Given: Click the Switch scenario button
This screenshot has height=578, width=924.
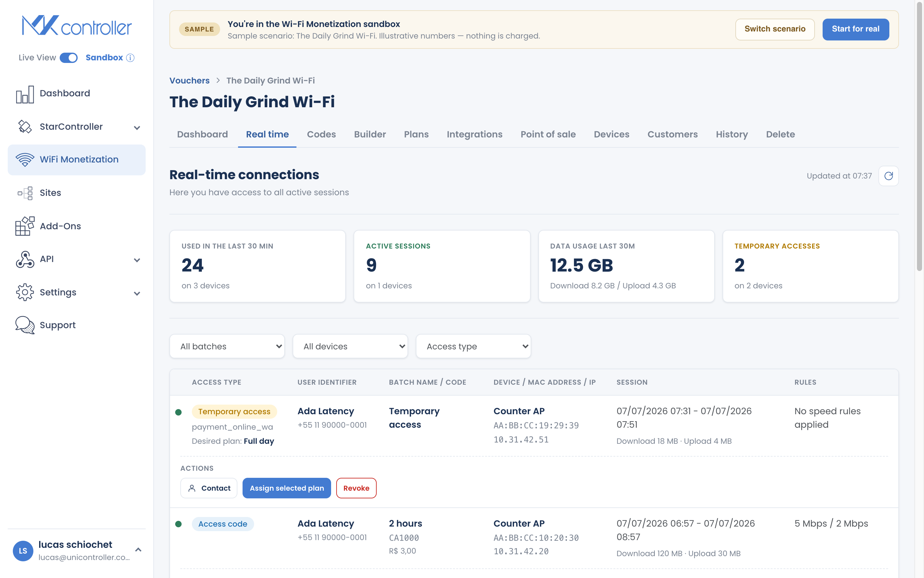Looking at the screenshot, I should click(775, 29).
